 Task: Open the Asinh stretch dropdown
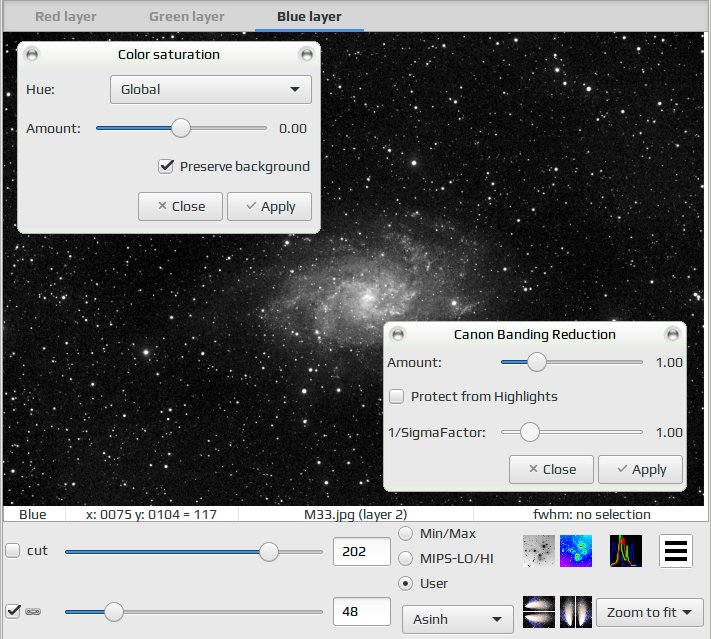(458, 619)
